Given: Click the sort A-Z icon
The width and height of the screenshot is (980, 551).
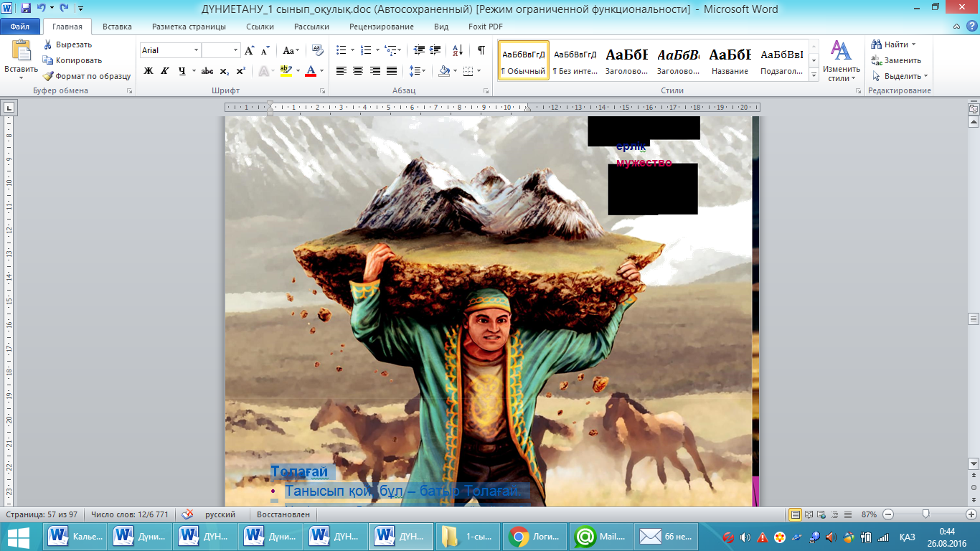Looking at the screenshot, I should (457, 50).
